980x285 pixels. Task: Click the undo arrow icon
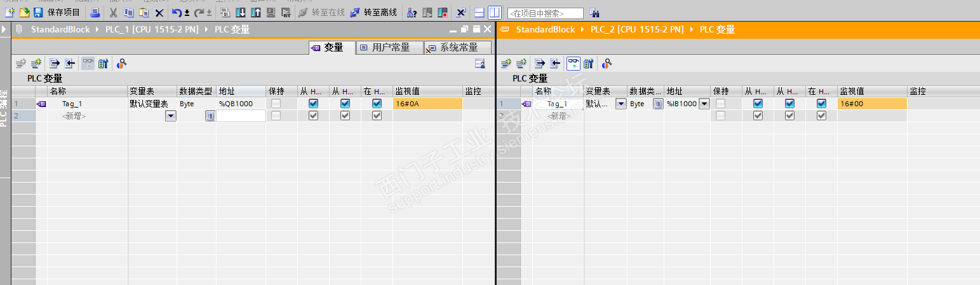[177, 12]
